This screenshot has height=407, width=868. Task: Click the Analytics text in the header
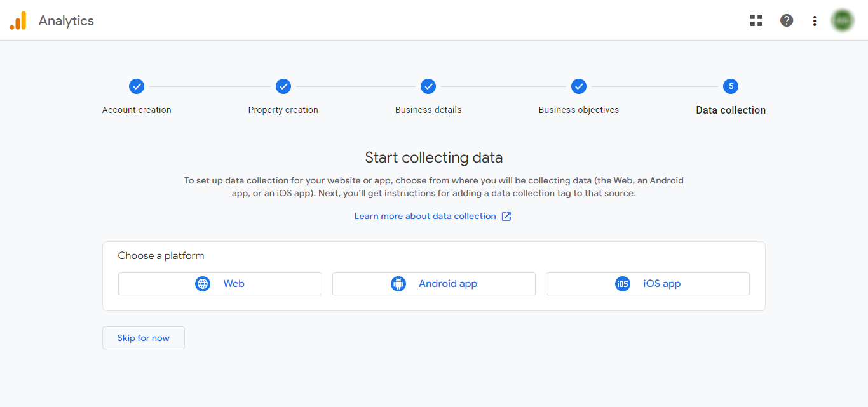pos(67,20)
